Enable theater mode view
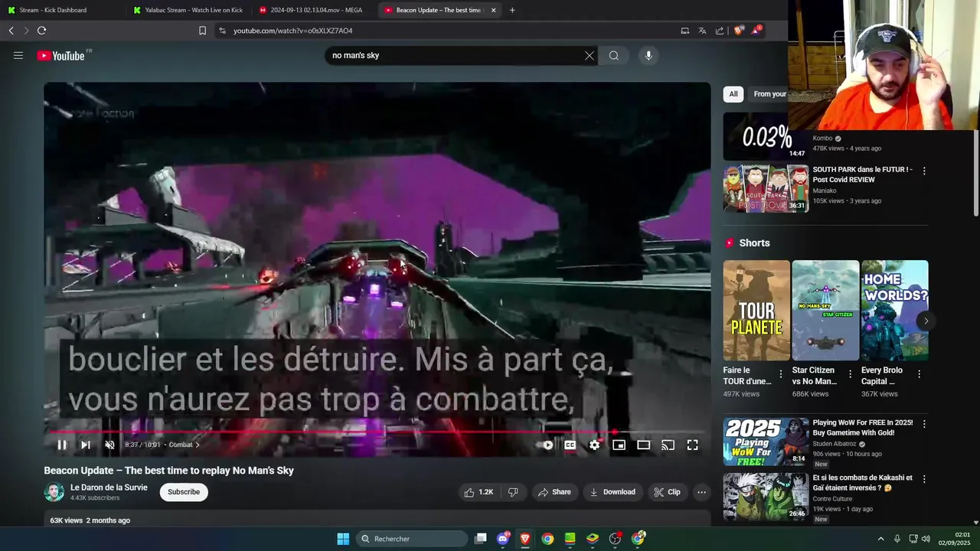The width and height of the screenshot is (980, 551). [644, 445]
